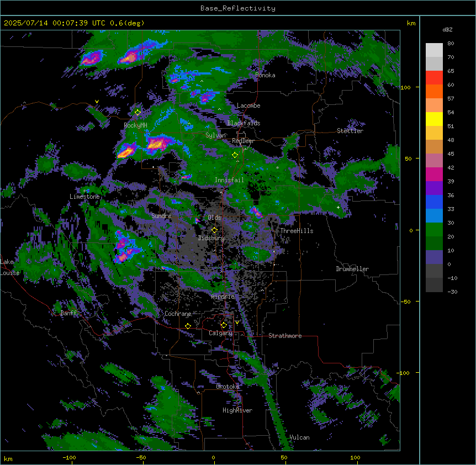Click the Drumheller label
The width and height of the screenshot is (476, 465).
(x=352, y=269)
